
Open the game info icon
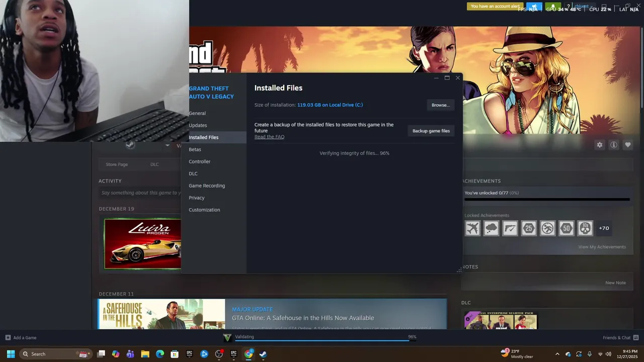pos(614,145)
